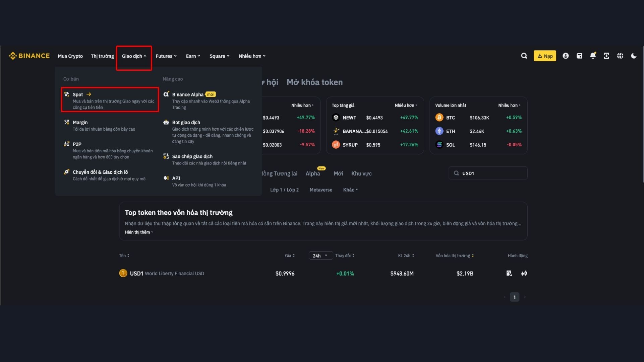Click the SOL coin icon

click(439, 145)
